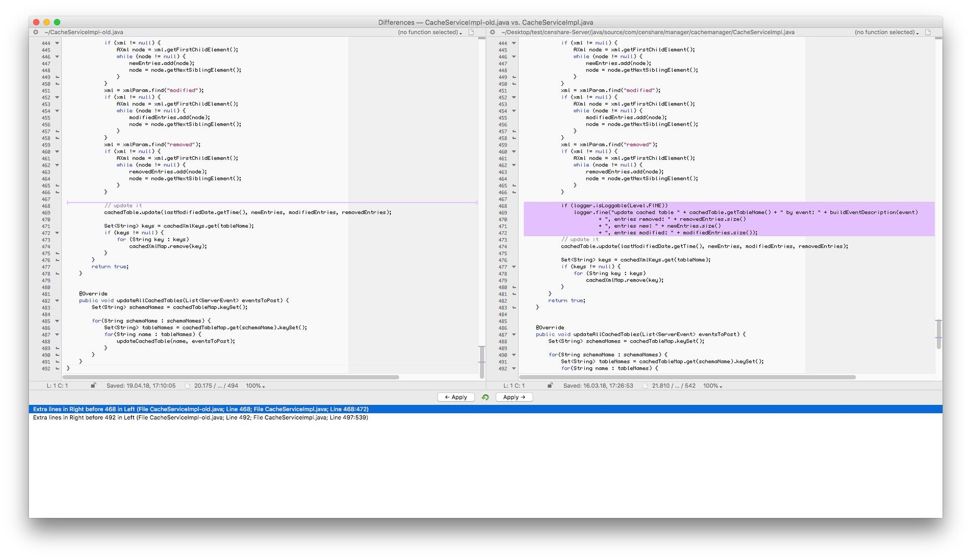Image resolution: width=972 pixels, height=560 pixels.
Task: Collapse left pane fold at line 482
Action: (x=57, y=300)
